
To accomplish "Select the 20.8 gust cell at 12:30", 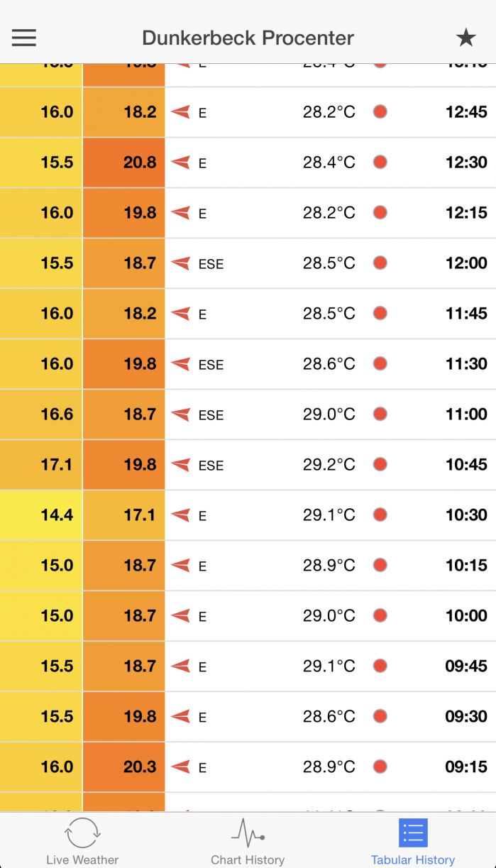I will click(123, 163).
